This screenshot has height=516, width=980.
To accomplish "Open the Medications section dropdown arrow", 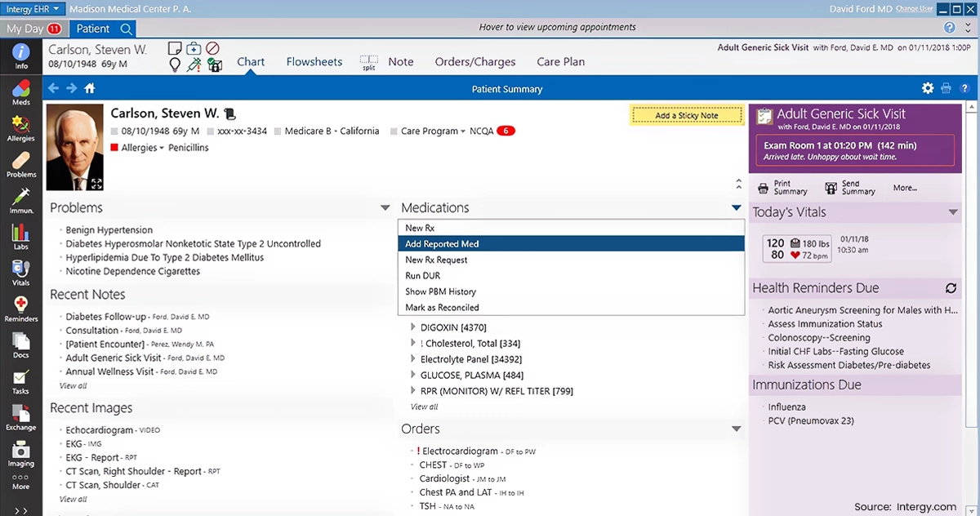I will point(737,208).
